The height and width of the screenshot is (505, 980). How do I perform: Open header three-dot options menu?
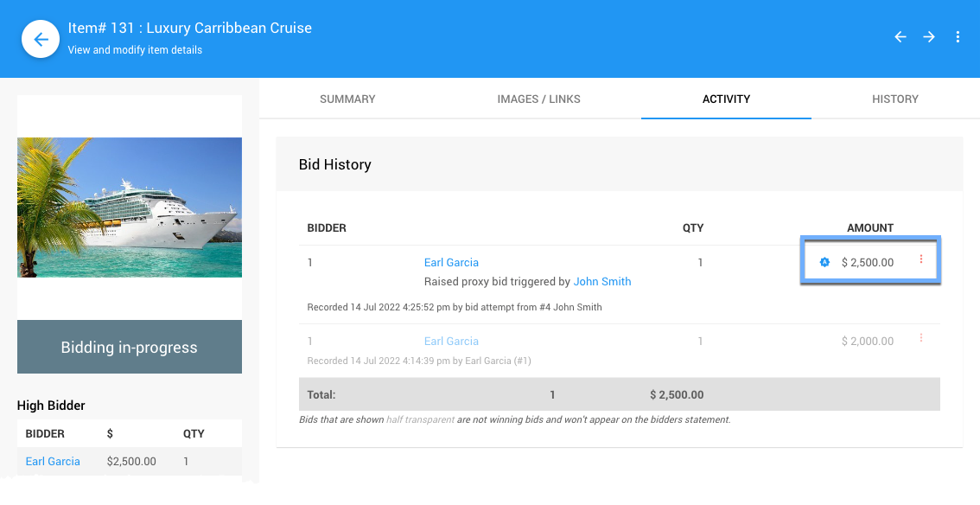point(958,37)
